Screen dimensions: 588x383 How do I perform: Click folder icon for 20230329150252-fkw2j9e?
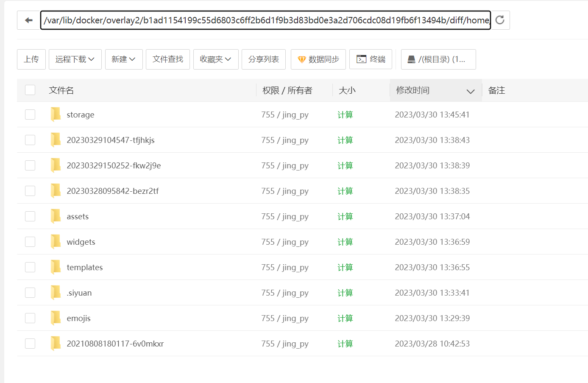56,165
